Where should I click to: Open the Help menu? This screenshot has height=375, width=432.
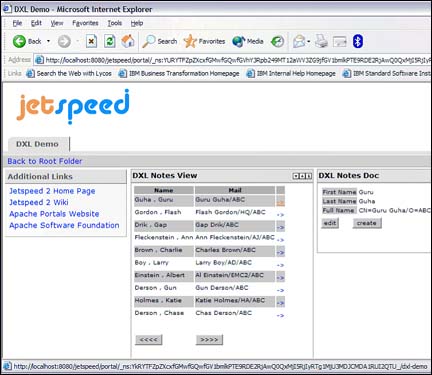(137, 23)
